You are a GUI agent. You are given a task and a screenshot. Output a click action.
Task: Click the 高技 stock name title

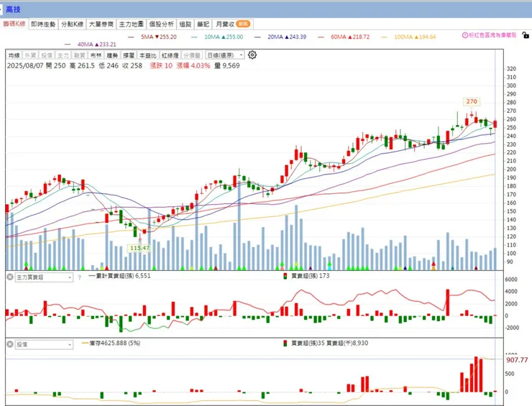coord(13,9)
